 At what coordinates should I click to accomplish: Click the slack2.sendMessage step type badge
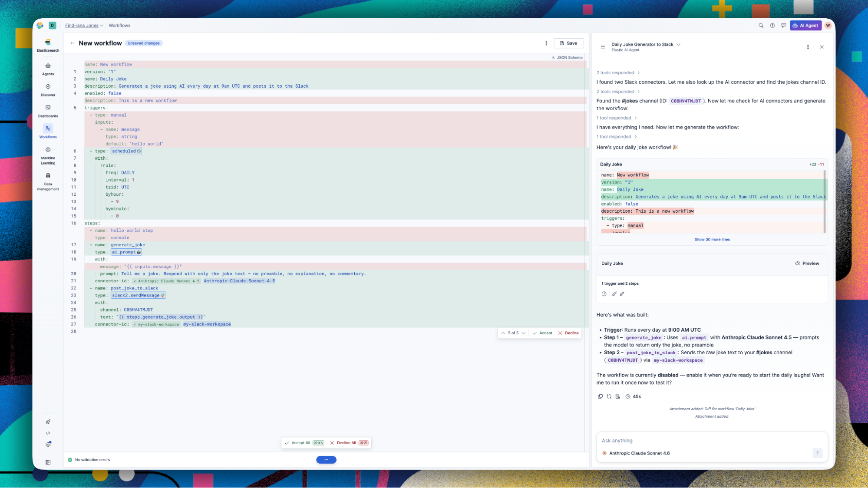point(138,296)
